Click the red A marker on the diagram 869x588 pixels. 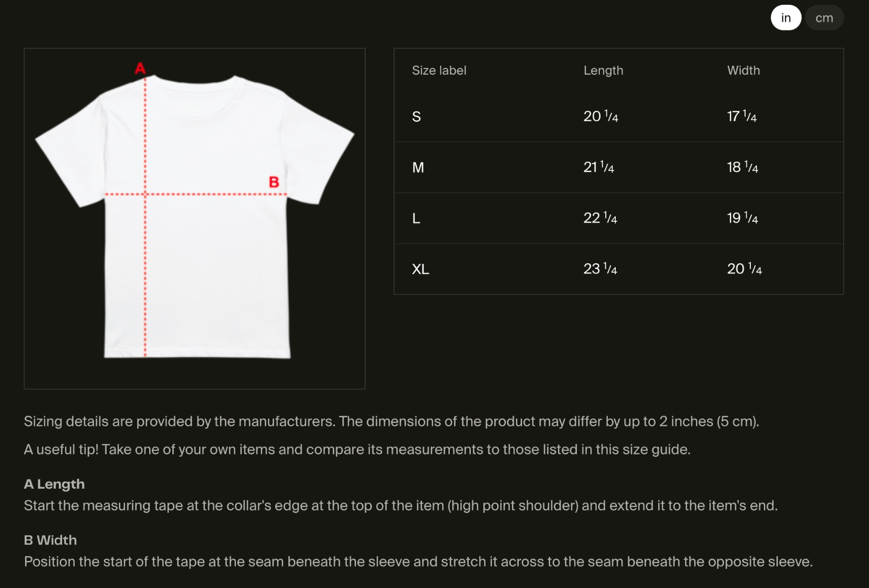[x=140, y=68]
